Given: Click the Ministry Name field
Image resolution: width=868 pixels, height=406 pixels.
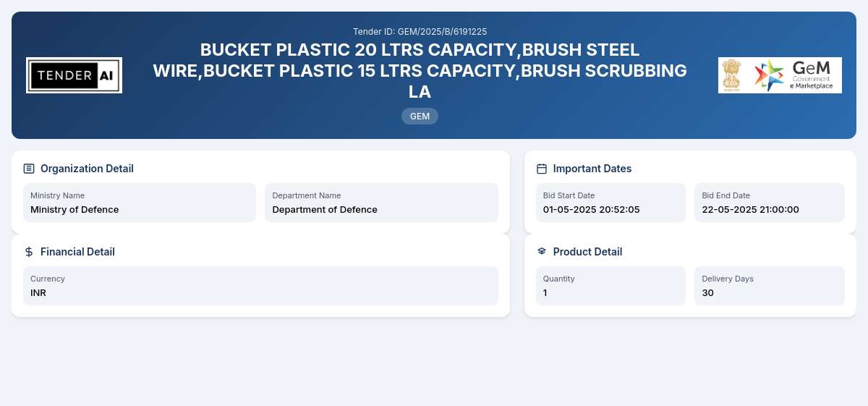Looking at the screenshot, I should [x=140, y=203].
